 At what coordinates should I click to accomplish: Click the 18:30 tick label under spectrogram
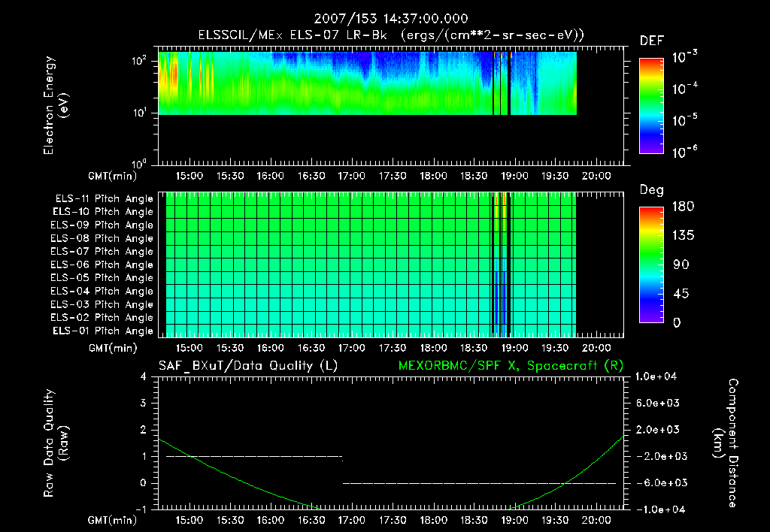coord(474,176)
